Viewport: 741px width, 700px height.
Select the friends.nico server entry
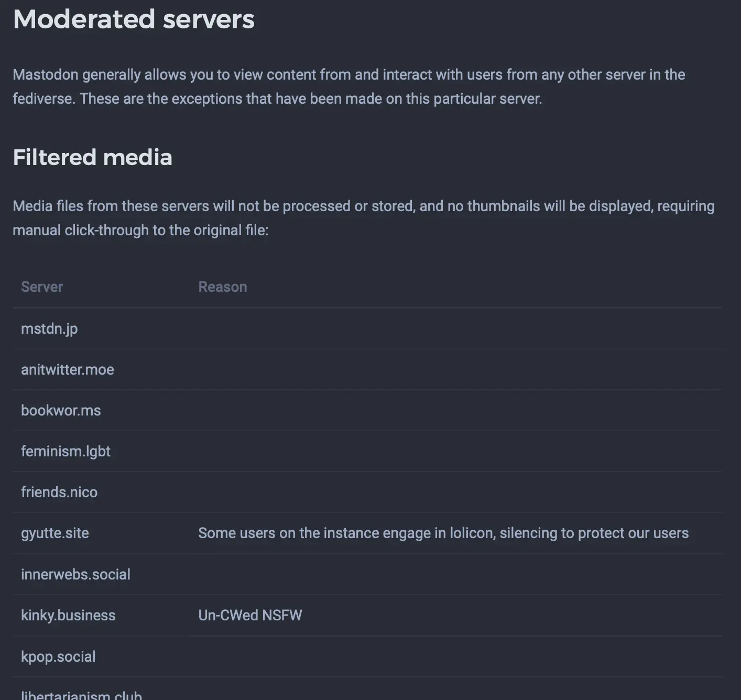(59, 492)
